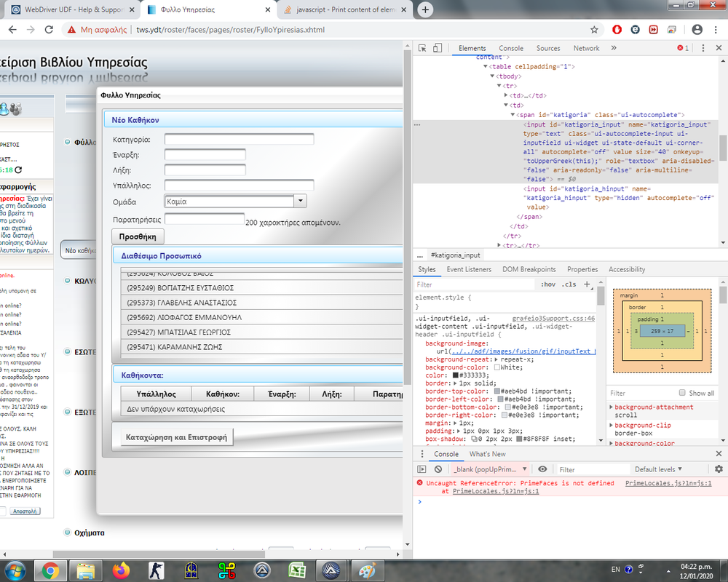The width and height of the screenshot is (728, 582).
Task: Close the console drawer
Action: [719, 453]
